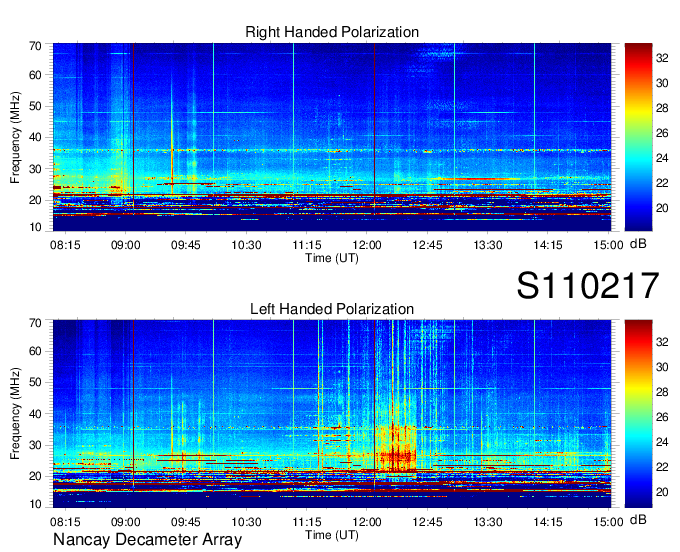Click the 10:30 tick on right-handed plot
Viewport: 680px width, 552px height.
(246, 245)
